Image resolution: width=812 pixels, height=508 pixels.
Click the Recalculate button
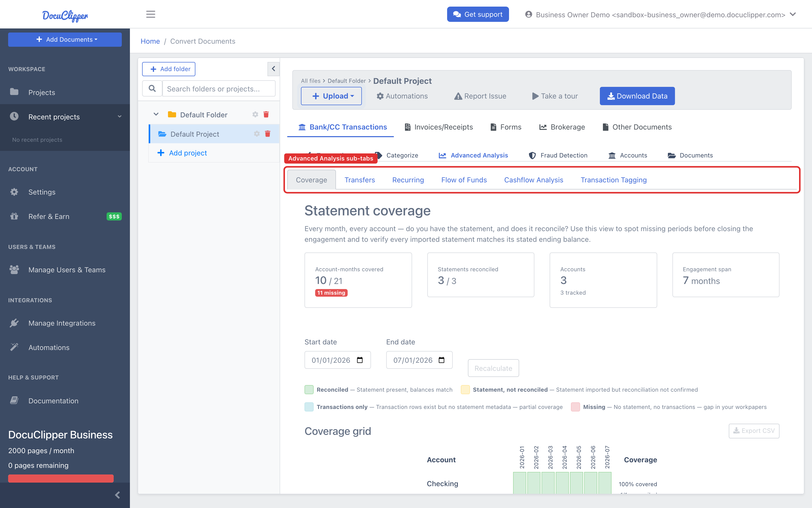point(493,368)
